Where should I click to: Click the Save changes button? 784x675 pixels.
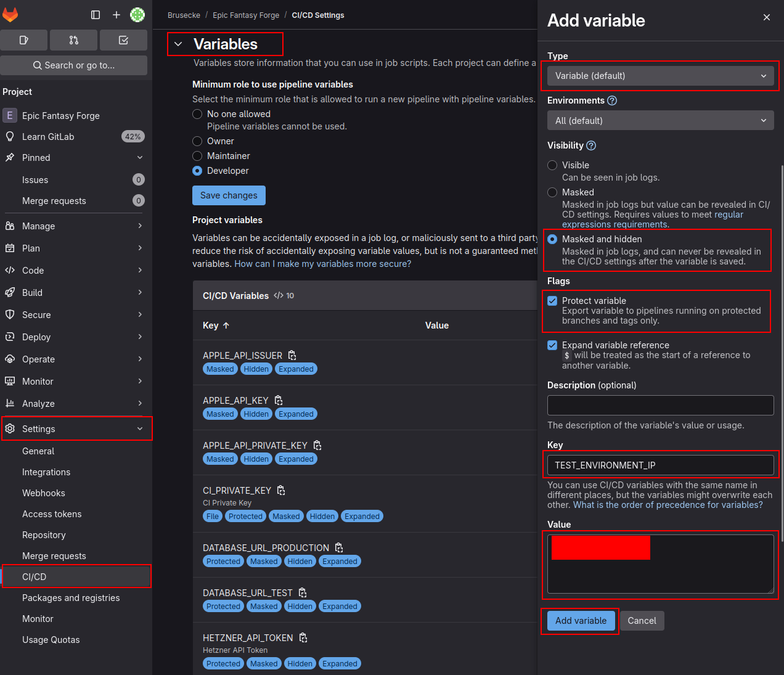click(x=229, y=195)
